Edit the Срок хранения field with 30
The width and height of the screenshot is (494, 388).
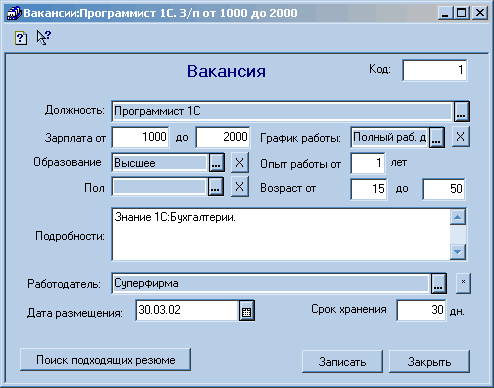(x=421, y=310)
